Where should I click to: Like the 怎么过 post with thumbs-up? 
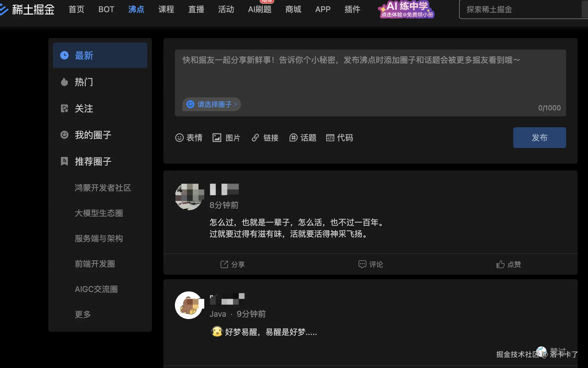[x=500, y=264]
